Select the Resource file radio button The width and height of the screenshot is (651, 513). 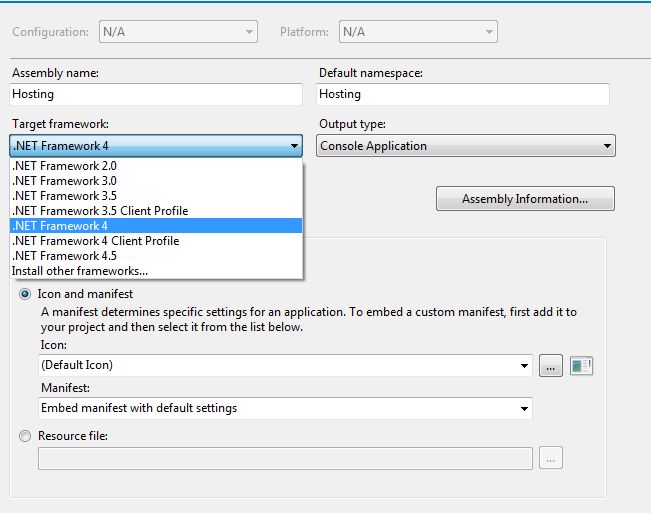click(x=25, y=436)
